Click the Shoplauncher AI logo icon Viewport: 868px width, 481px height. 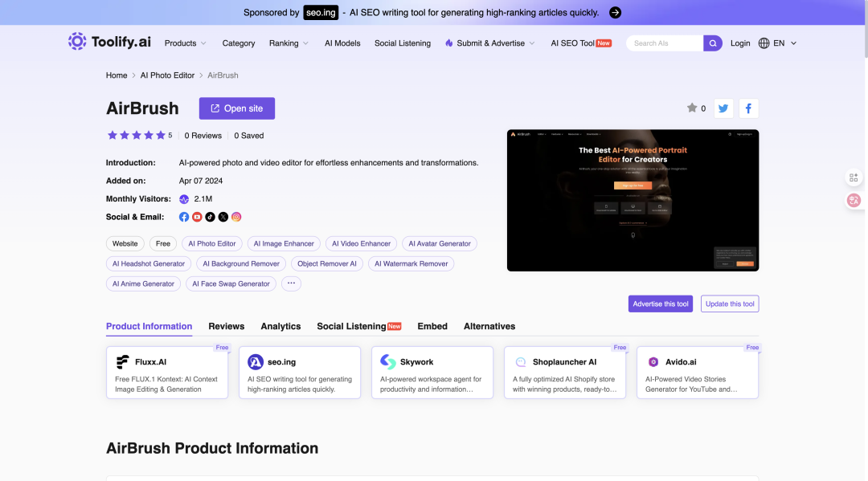[x=520, y=361]
